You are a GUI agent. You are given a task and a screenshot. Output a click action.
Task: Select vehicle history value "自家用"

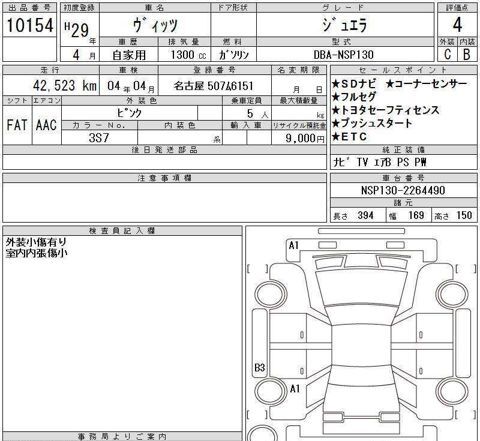pos(129,55)
